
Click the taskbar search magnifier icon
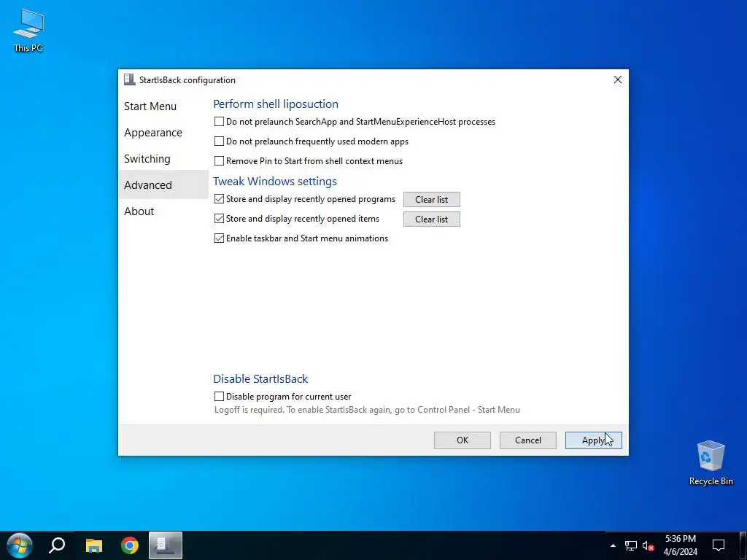(x=57, y=545)
